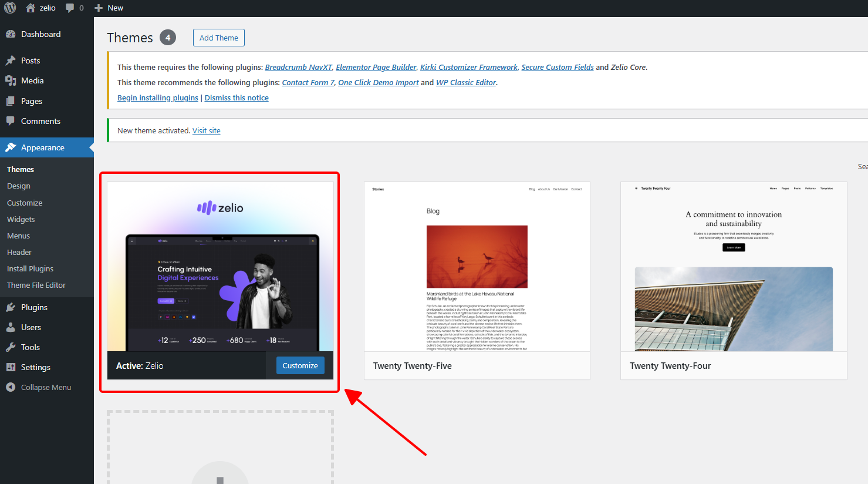868x484 pixels.
Task: Open Dashboard menu item
Action: (47, 34)
